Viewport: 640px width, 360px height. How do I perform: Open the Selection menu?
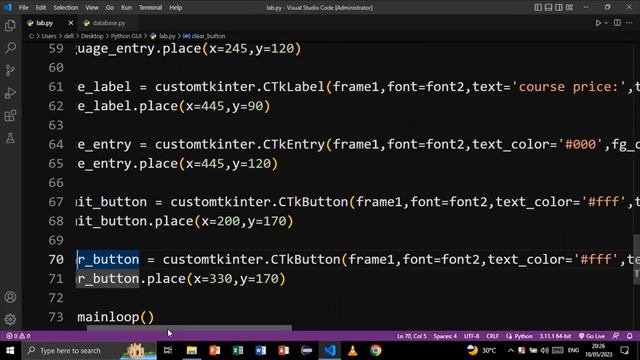click(x=65, y=7)
